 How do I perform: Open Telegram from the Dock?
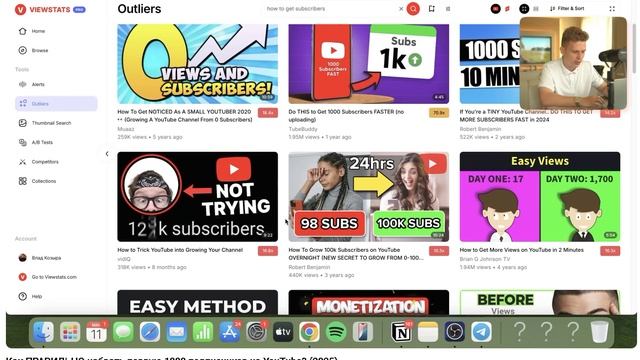click(481, 331)
